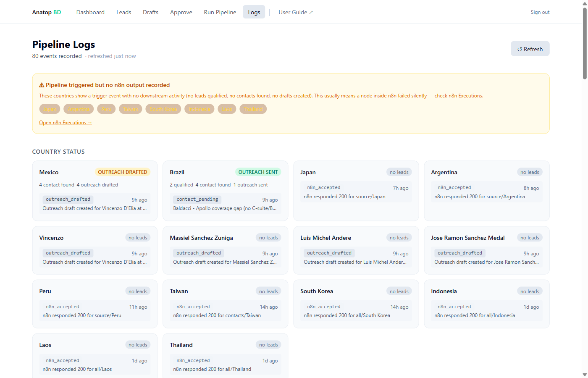Image resolution: width=588 pixels, height=378 pixels.
Task: Click the OUTREACH SENT badge on Brazil card
Action: tap(258, 172)
